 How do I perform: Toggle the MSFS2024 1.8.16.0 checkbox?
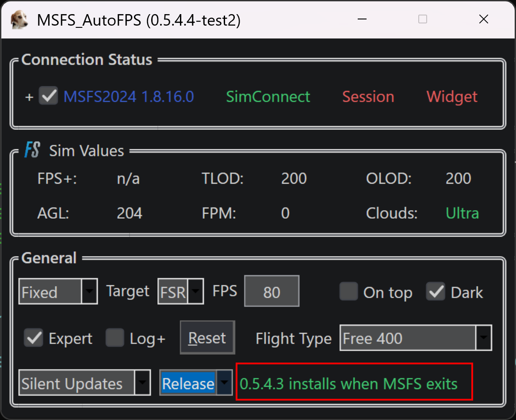pos(48,96)
